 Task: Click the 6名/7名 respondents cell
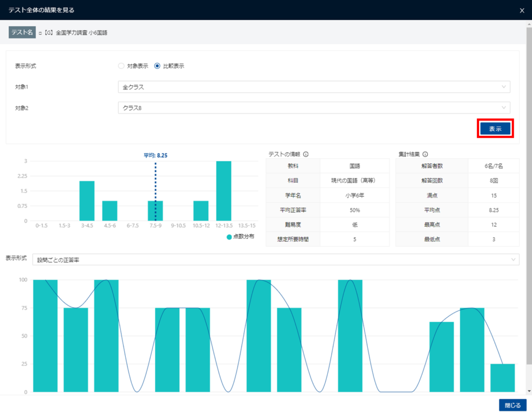(494, 166)
